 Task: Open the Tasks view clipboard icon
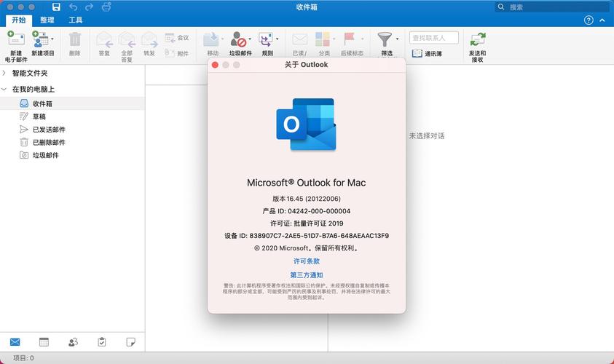(102, 341)
